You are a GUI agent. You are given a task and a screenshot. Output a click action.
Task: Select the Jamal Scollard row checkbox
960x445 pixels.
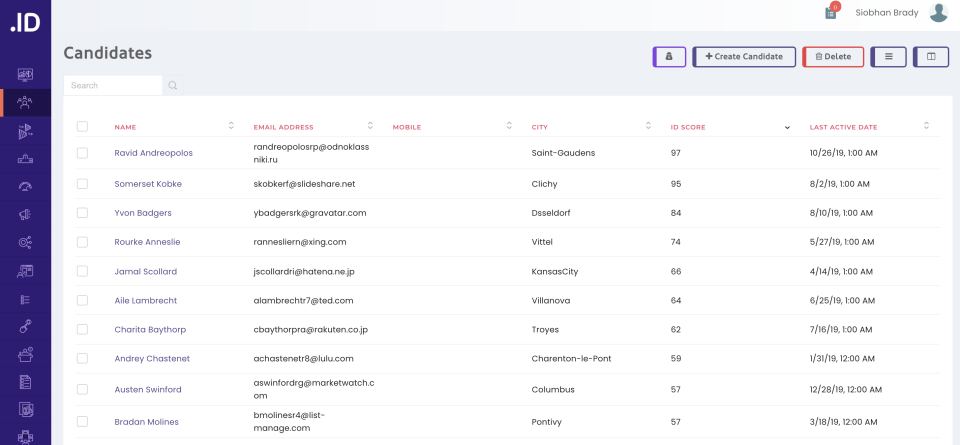point(82,271)
